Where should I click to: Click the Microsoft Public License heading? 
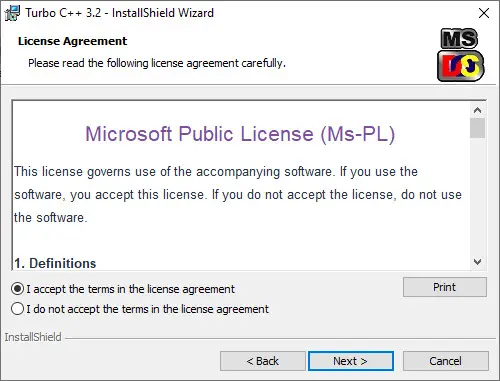(240, 134)
